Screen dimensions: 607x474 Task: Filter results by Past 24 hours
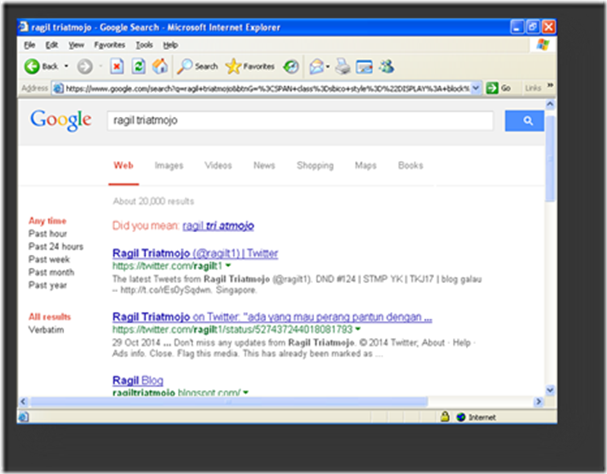tap(56, 246)
